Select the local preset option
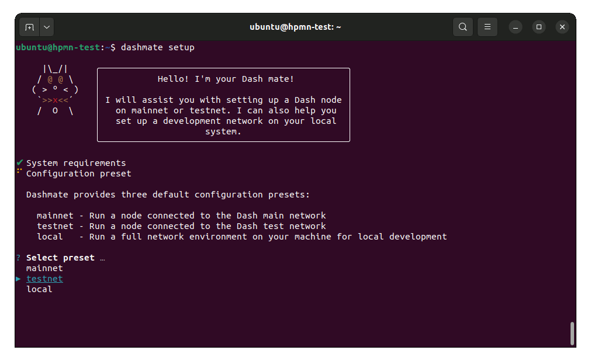Image resolution: width=591 pixels, height=364 pixels. (39, 289)
